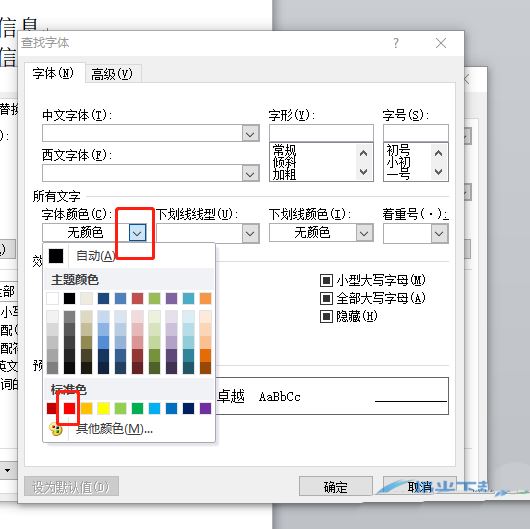Toggle 隐藏(H) checkbox
The height and width of the screenshot is (529, 530).
[x=326, y=316]
